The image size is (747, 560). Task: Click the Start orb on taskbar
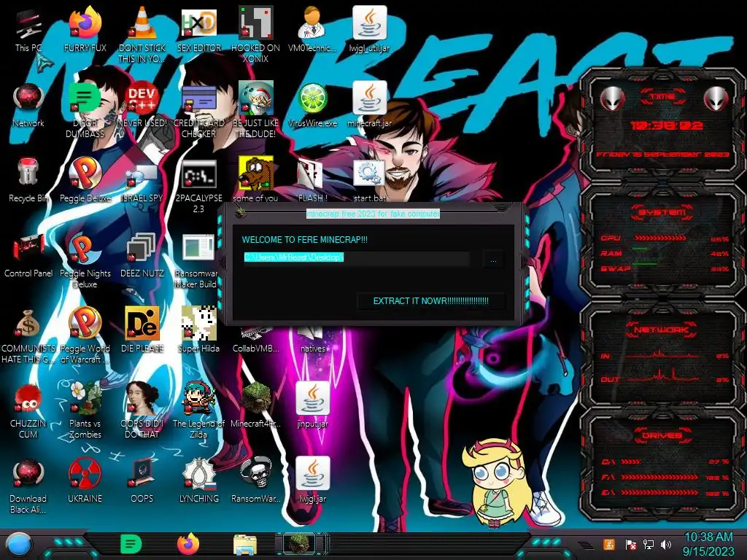pos(20,545)
